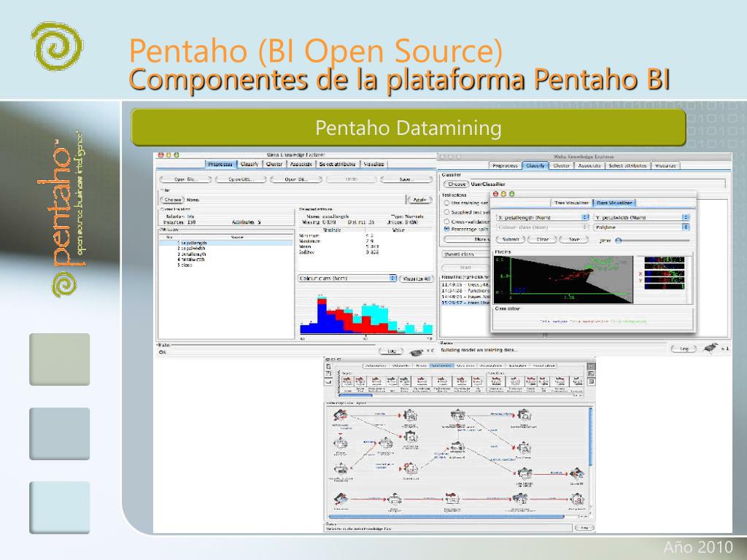Click the 'Open URL...' button
The height and width of the screenshot is (560, 747).
click(241, 179)
